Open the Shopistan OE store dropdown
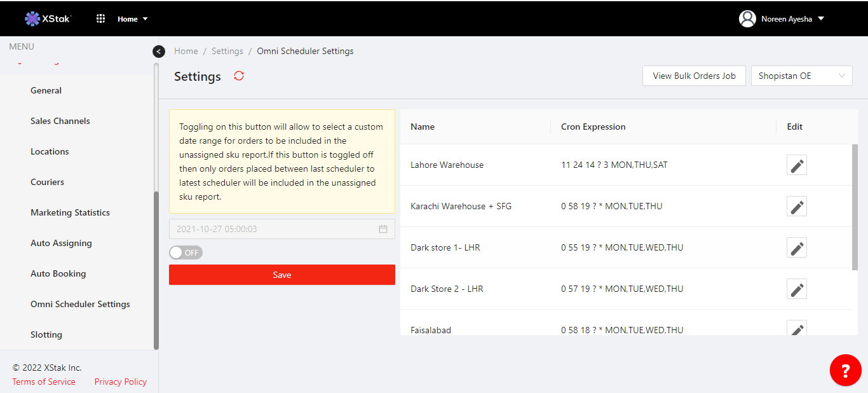The image size is (868, 393). 801,76
